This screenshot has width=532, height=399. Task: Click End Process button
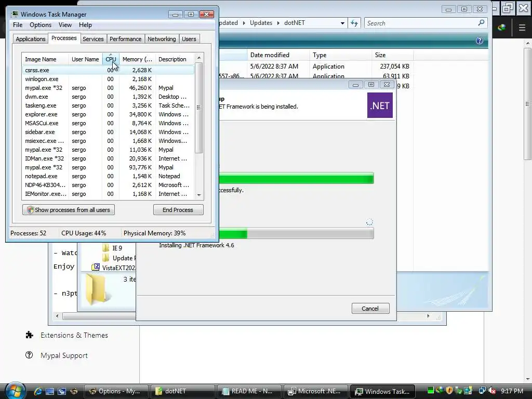(x=178, y=210)
